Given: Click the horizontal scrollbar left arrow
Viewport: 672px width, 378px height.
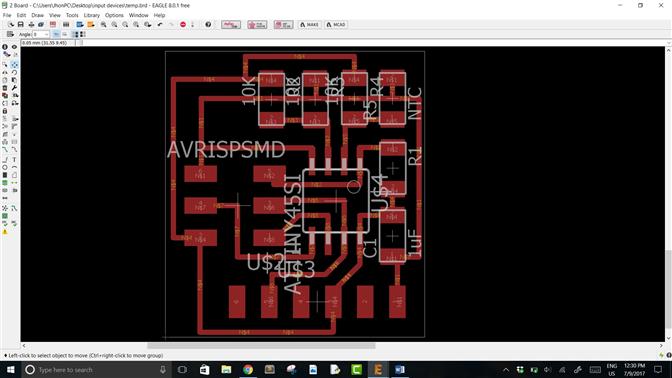Looking at the screenshot, I should 24,345.
